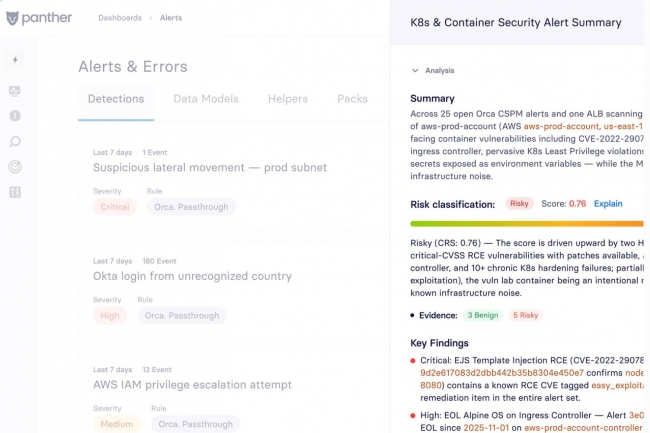The width and height of the screenshot is (650, 433).
Task: Click the Summary heading
Action: [432, 98]
